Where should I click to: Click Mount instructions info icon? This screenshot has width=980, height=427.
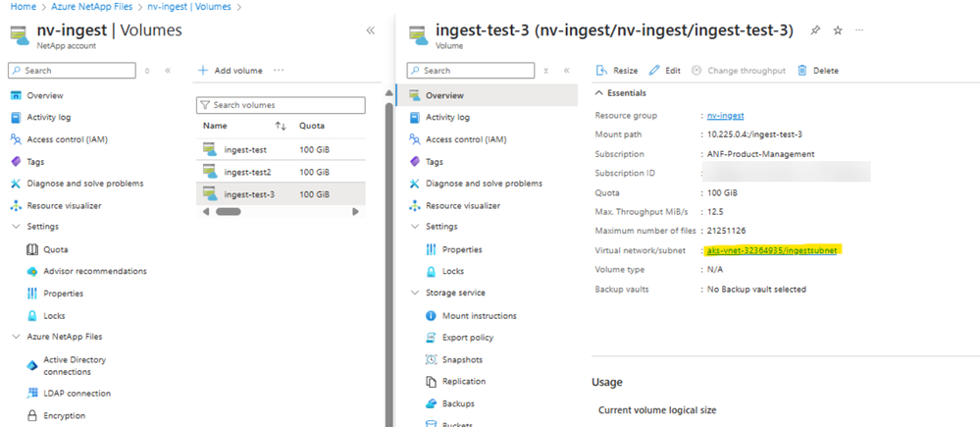tap(432, 316)
